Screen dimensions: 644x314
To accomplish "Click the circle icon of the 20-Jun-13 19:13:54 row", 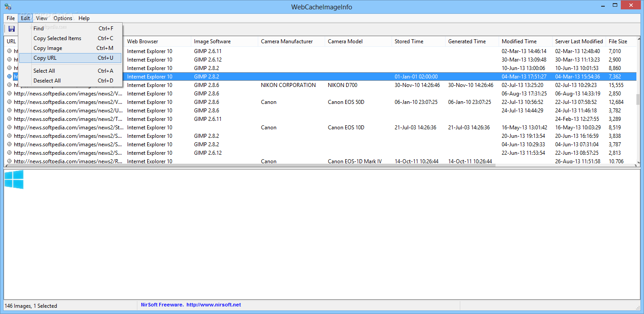I will pyautogui.click(x=9, y=136).
